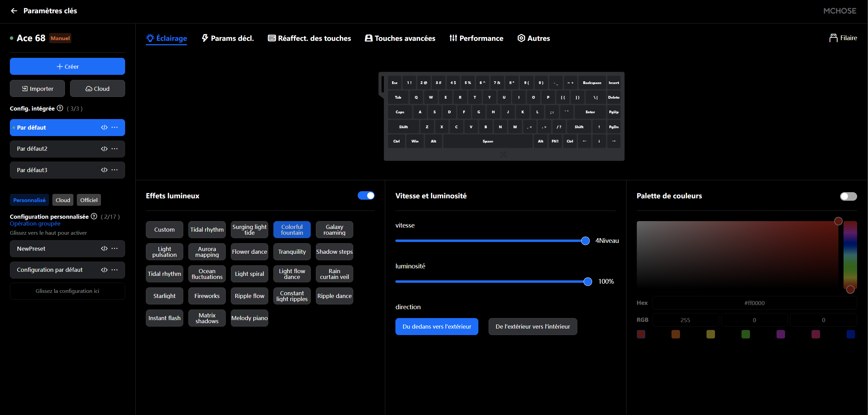Open three-dot menu on Par défaut3

115,170
